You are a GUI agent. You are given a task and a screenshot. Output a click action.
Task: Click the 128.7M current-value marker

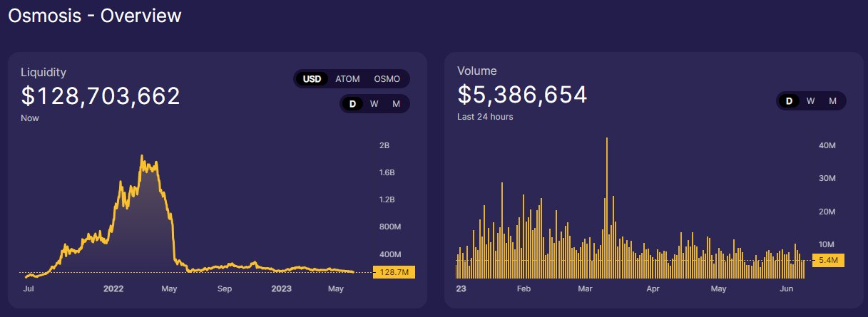[394, 272]
